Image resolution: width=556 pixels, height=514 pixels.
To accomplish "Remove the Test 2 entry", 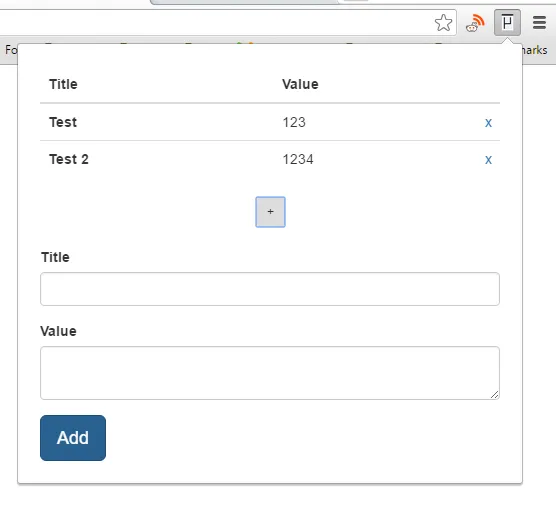I will [x=488, y=160].
